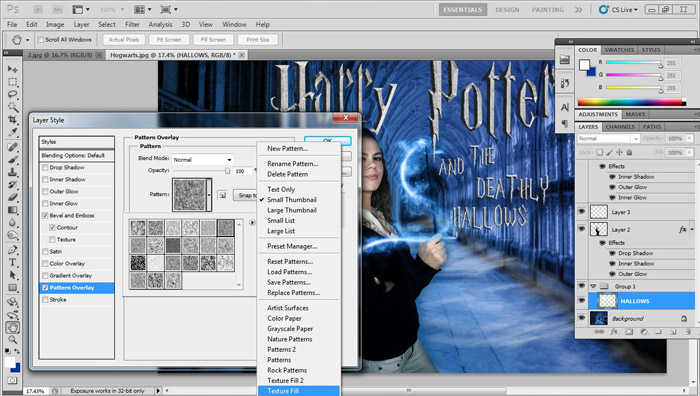The width and height of the screenshot is (700, 396).
Task: Choose Texture Fill from pattern menu
Action: coord(299,391)
